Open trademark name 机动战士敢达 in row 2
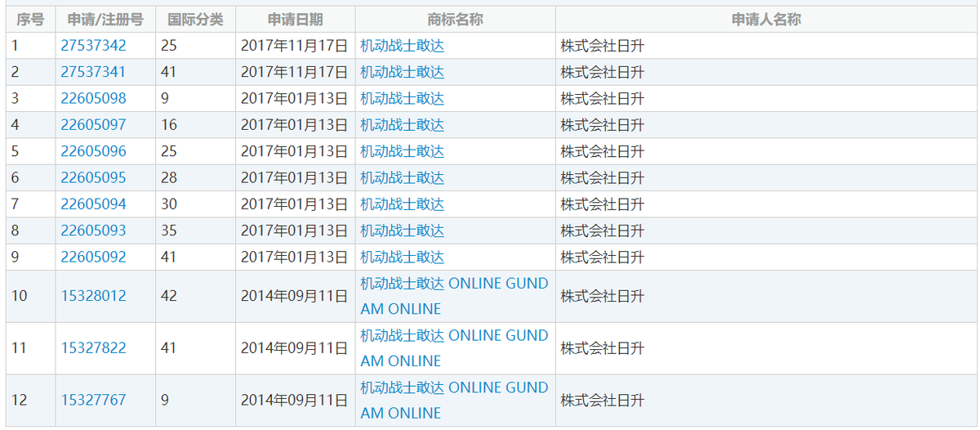The width and height of the screenshot is (980, 430). point(403,72)
